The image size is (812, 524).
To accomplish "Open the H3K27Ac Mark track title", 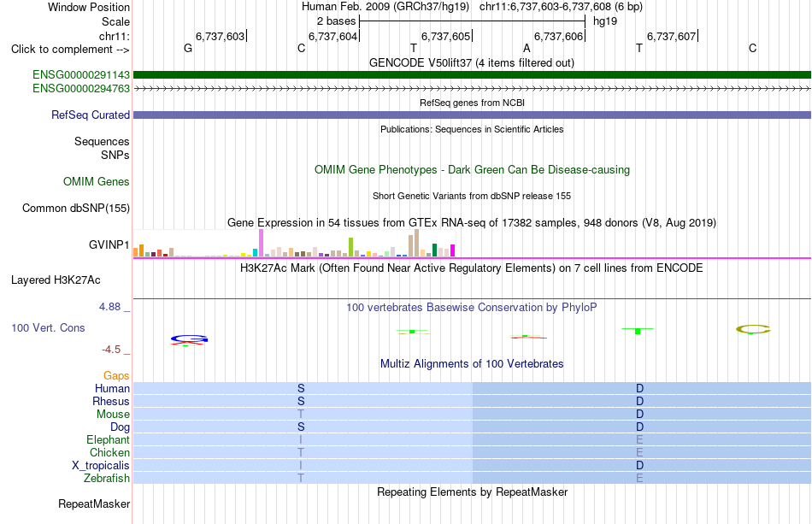I will click(472, 268).
